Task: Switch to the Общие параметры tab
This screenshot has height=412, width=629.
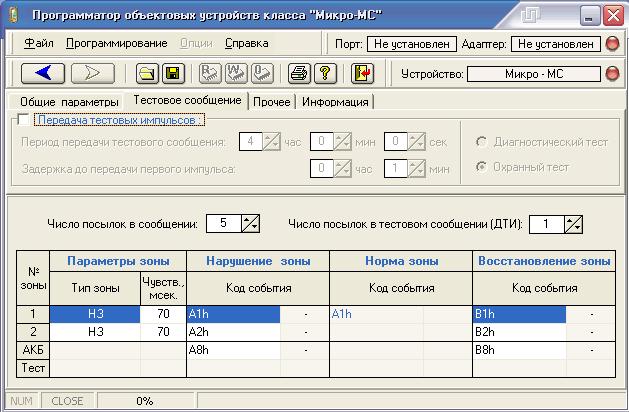Action: coord(69,102)
